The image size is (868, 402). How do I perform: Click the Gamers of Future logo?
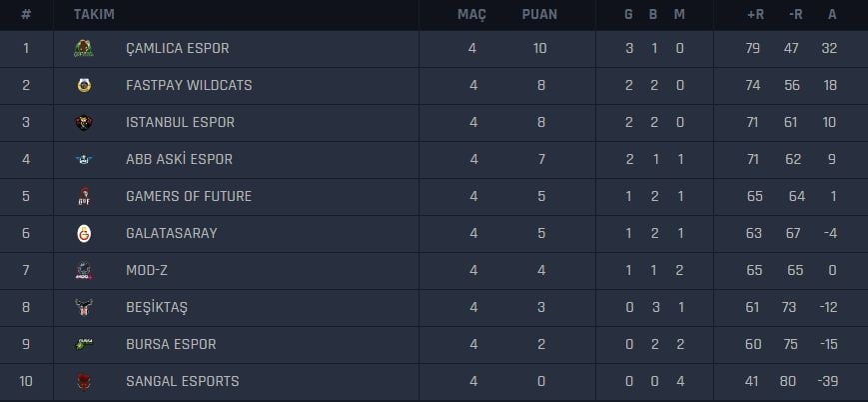pos(85,196)
